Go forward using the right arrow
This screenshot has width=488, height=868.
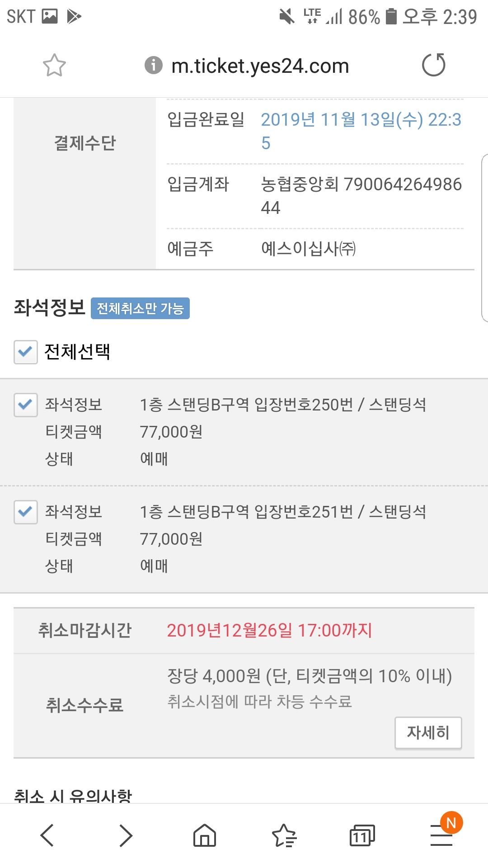126,835
